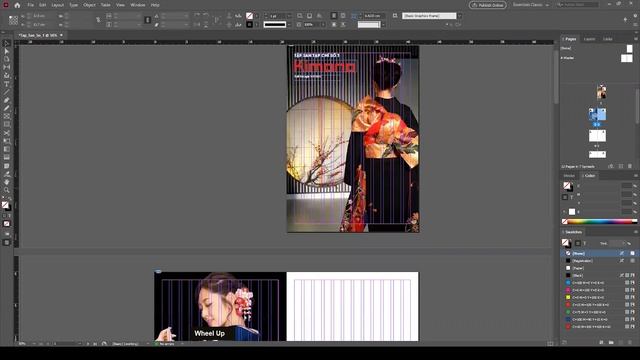Open the stroke style dropdown
Screen dimensions: 640x360
tap(289, 24)
